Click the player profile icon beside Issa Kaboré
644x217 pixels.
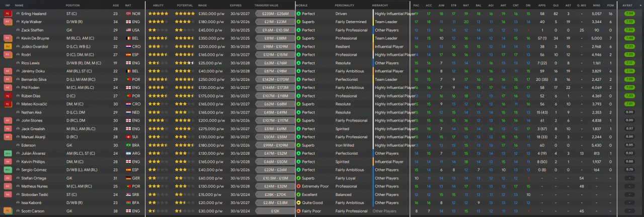point(18,202)
